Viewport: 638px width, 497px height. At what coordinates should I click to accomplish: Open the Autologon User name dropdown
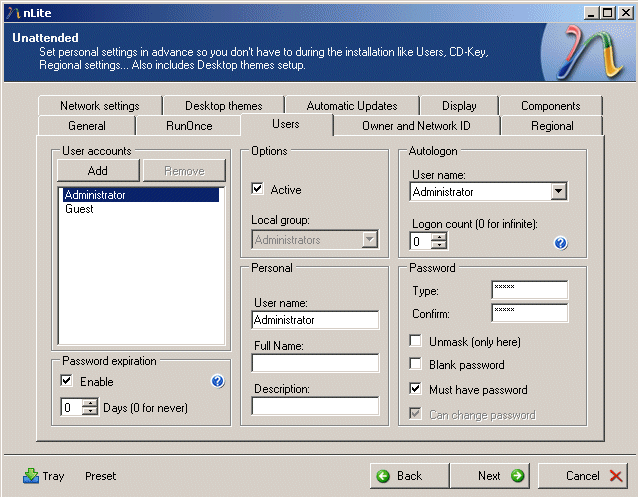[559, 191]
